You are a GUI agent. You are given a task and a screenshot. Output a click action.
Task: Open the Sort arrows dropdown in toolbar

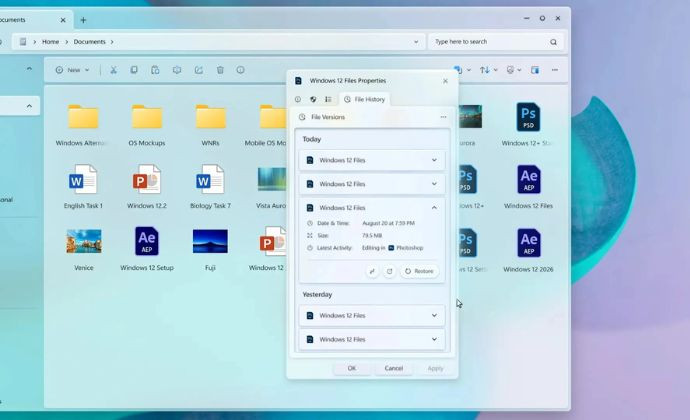click(x=488, y=70)
